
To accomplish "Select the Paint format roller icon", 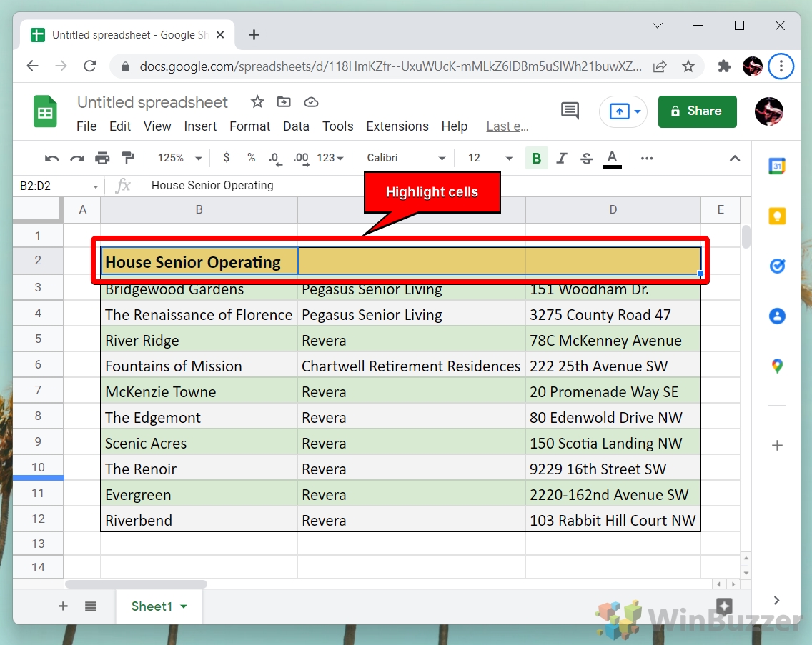I will [x=127, y=158].
